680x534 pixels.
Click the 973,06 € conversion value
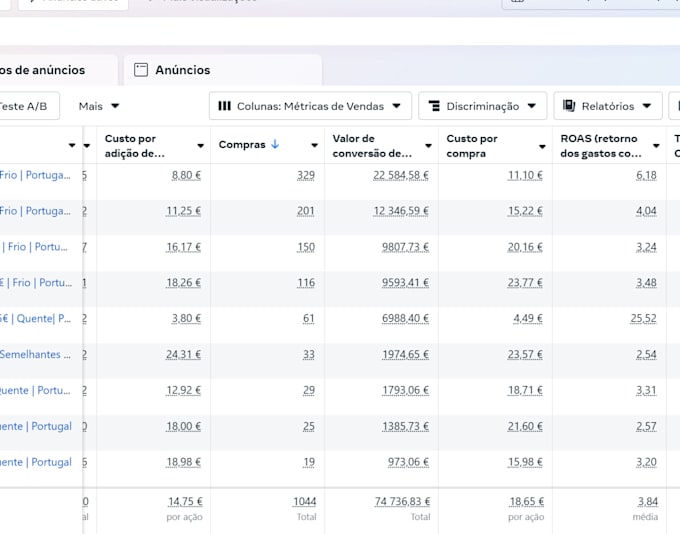tap(408, 462)
